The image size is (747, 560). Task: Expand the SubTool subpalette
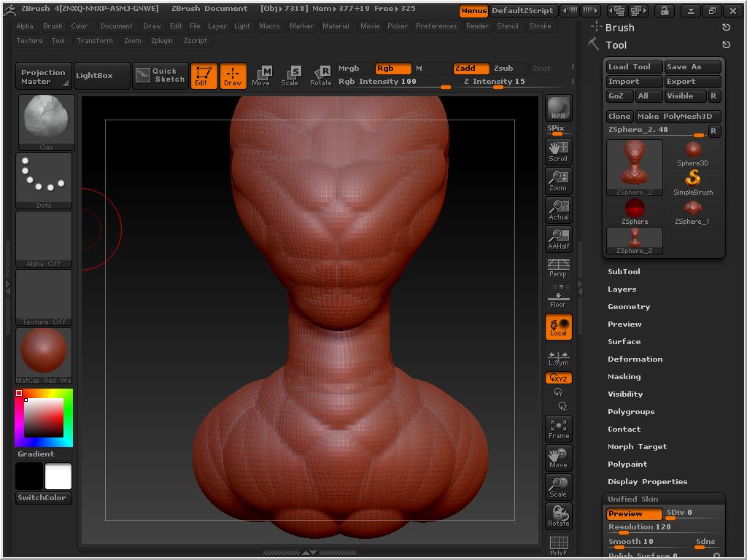tap(624, 271)
